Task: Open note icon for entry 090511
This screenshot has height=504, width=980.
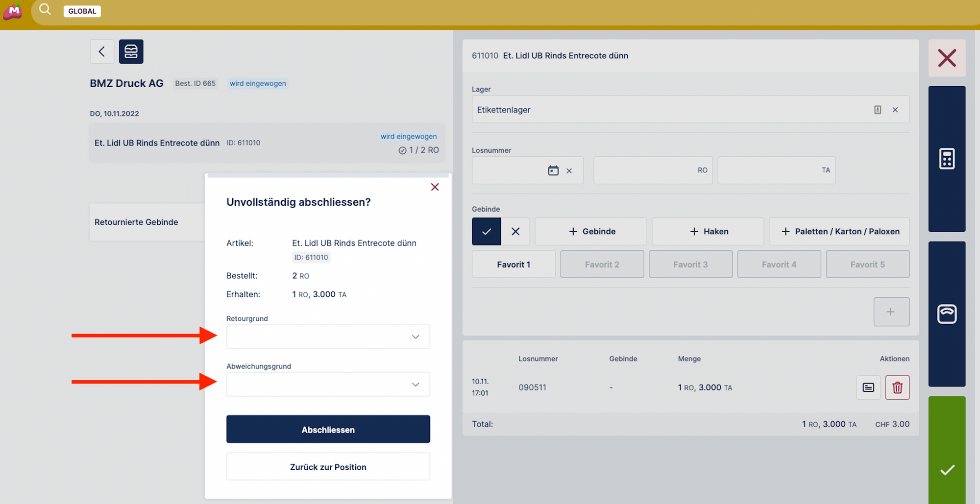Action: click(868, 387)
